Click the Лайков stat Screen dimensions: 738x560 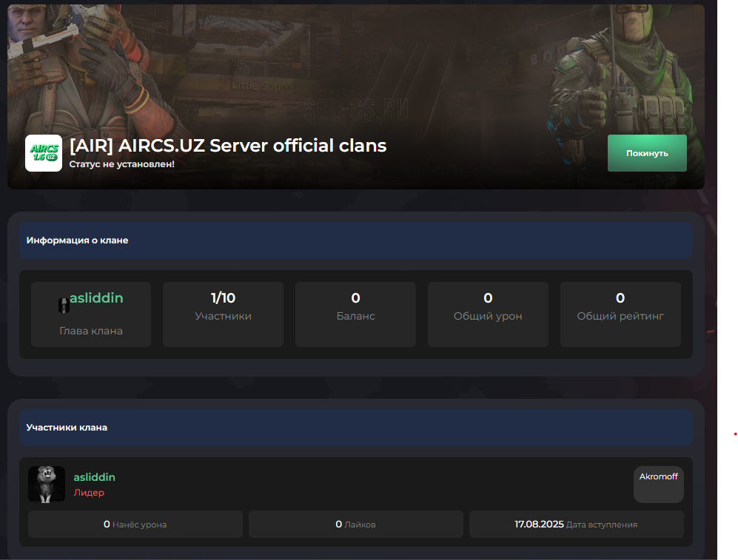[x=356, y=524]
